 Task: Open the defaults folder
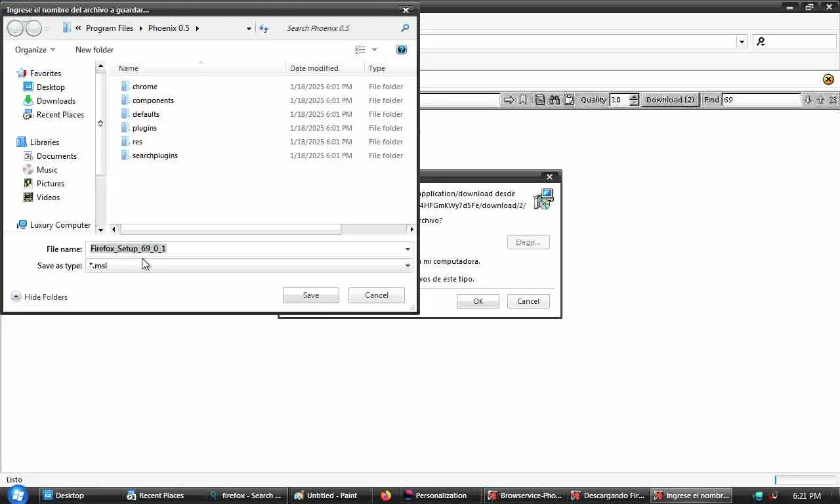point(146,114)
